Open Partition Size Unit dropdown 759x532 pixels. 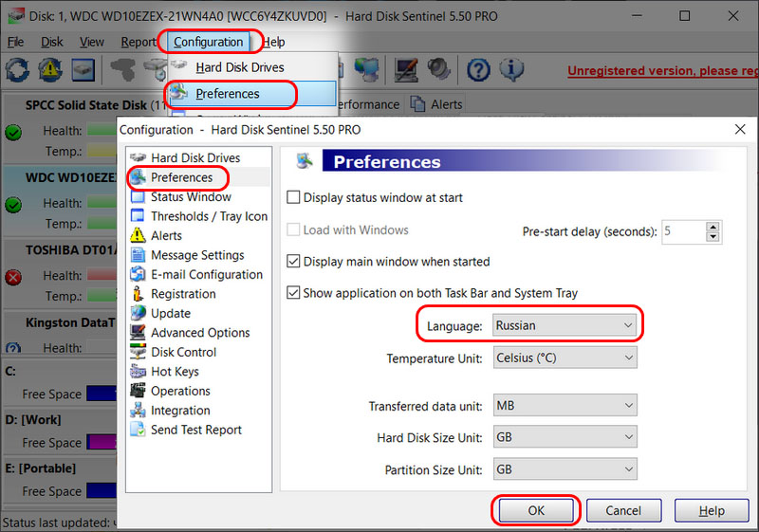(565, 469)
